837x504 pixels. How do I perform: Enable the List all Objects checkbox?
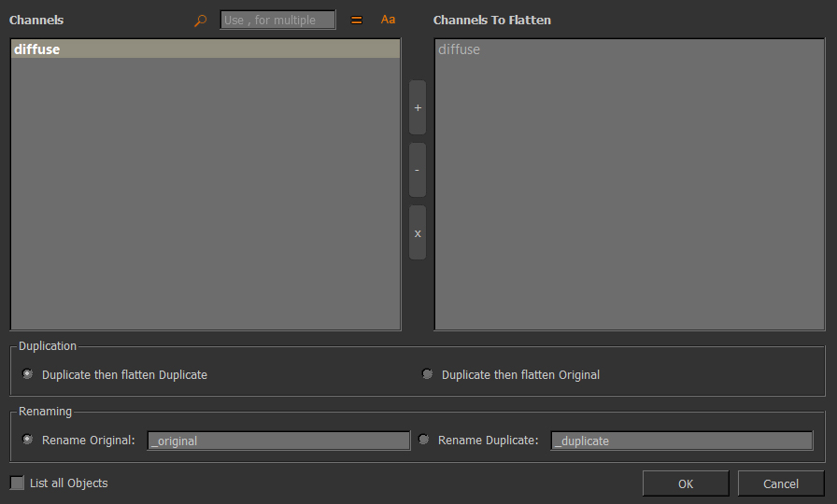tap(18, 483)
